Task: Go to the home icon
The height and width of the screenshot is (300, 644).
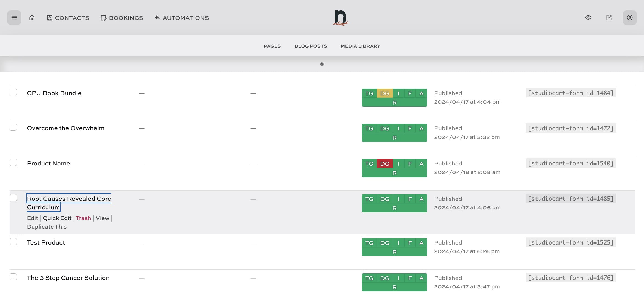Action: pyautogui.click(x=32, y=18)
